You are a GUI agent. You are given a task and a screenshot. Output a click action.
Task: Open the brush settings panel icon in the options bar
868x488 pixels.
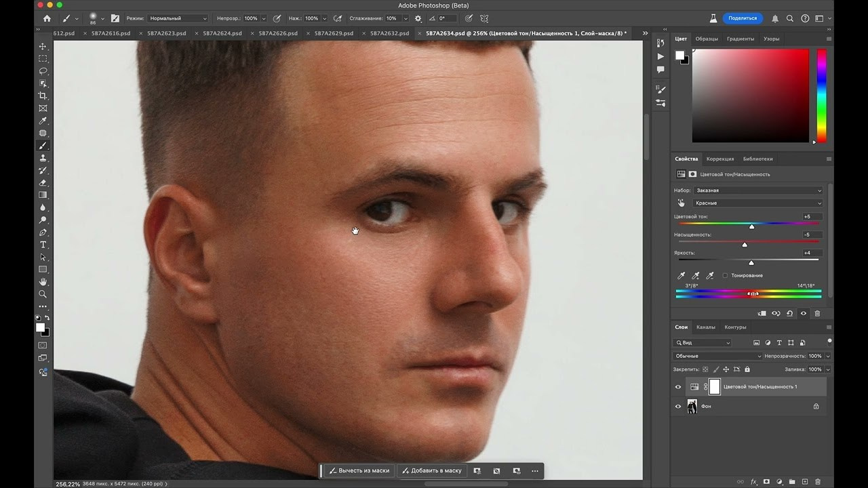coord(115,18)
